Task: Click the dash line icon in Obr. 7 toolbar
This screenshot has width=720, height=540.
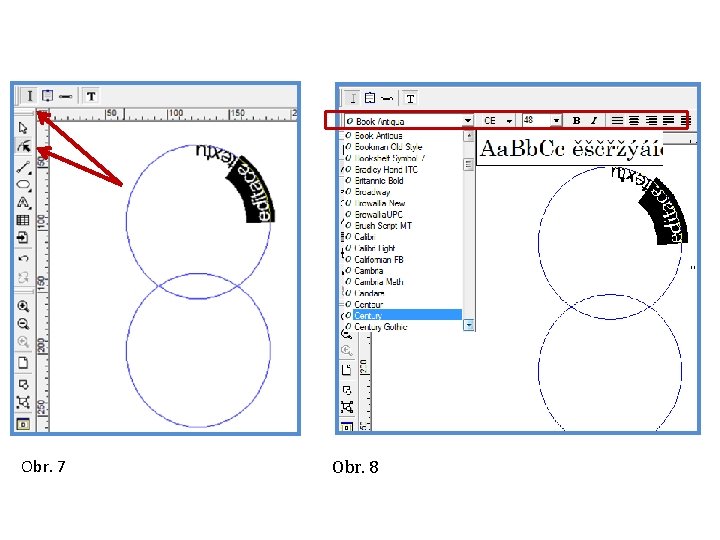Action: (66, 96)
